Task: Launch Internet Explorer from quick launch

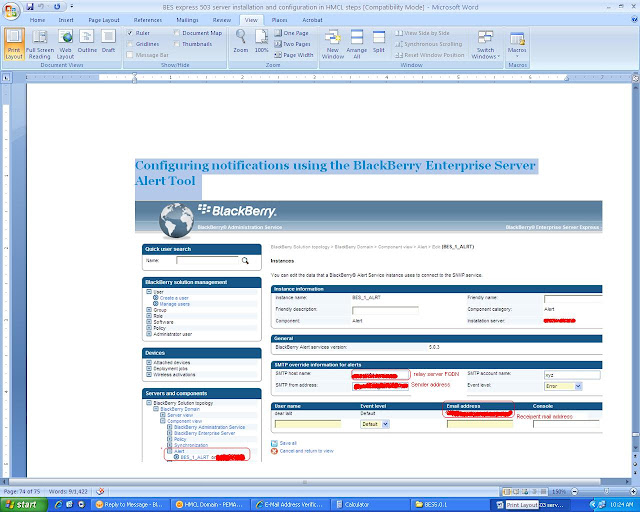Action: (58, 505)
